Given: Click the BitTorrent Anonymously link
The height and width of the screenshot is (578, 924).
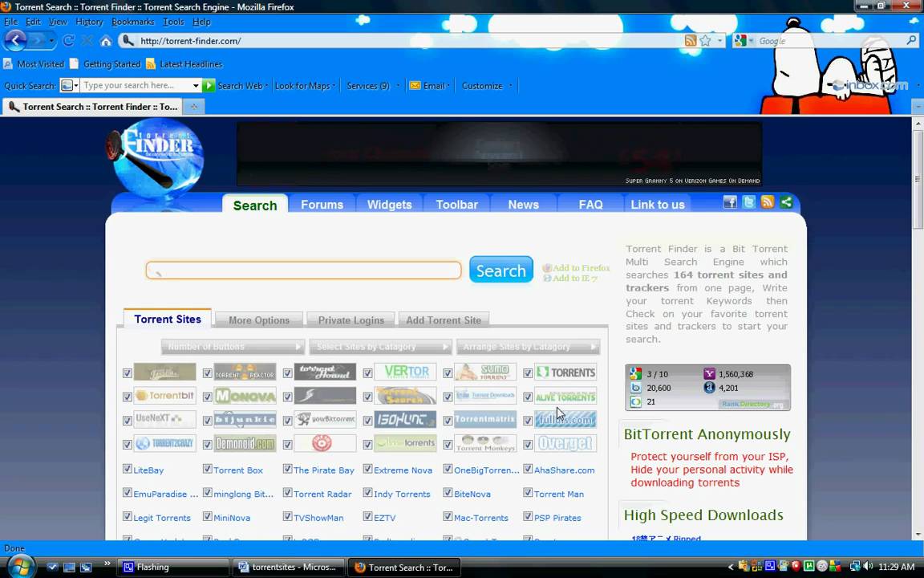Looking at the screenshot, I should pyautogui.click(x=707, y=434).
